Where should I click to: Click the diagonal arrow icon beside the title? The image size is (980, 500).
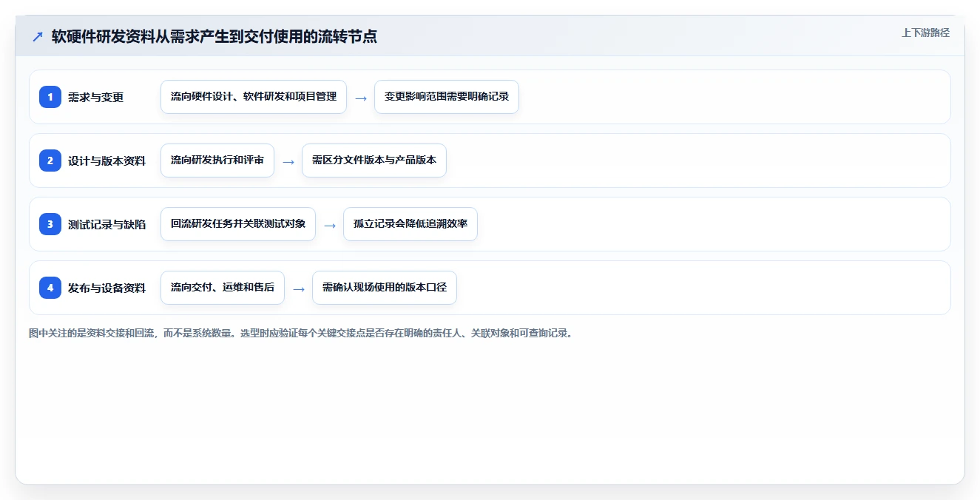(38, 36)
